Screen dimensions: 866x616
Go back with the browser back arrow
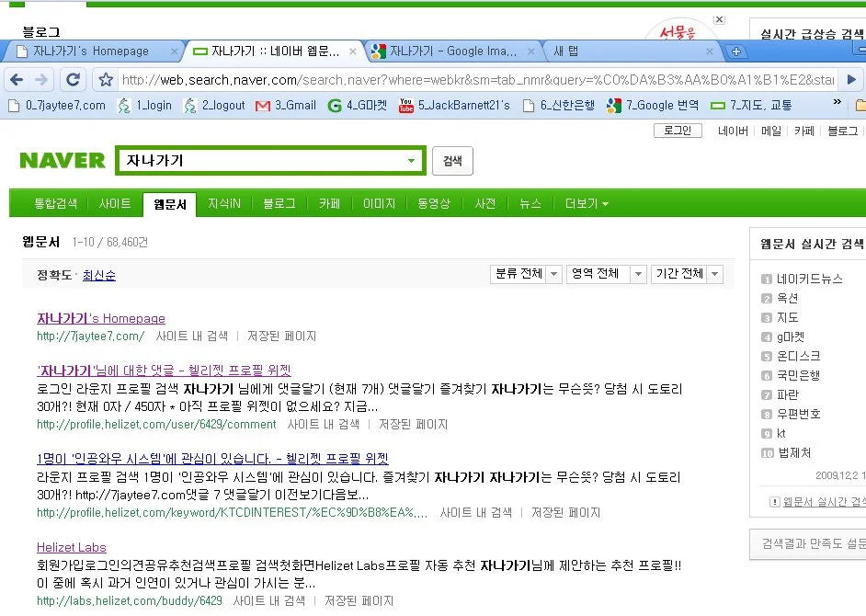pyautogui.click(x=17, y=80)
